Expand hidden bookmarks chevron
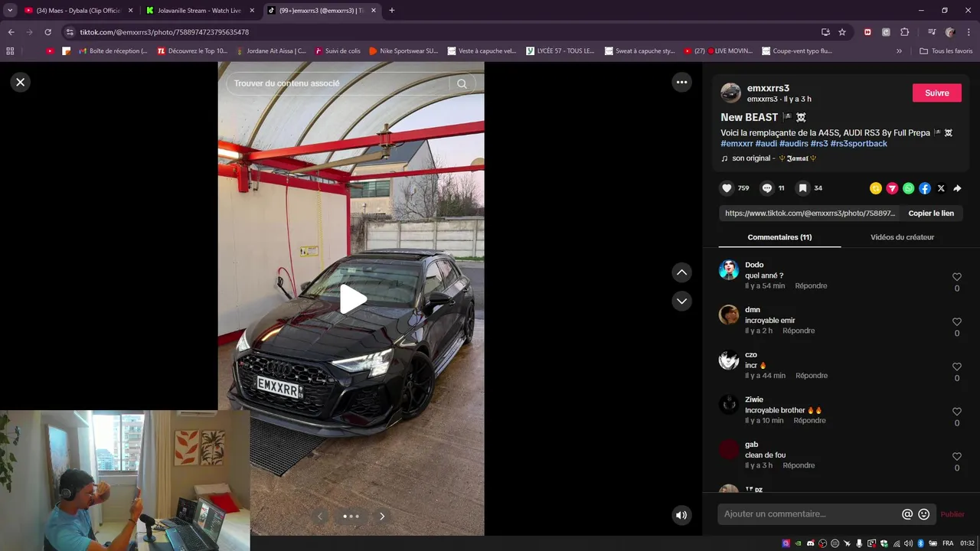This screenshot has height=551, width=980. [x=899, y=51]
